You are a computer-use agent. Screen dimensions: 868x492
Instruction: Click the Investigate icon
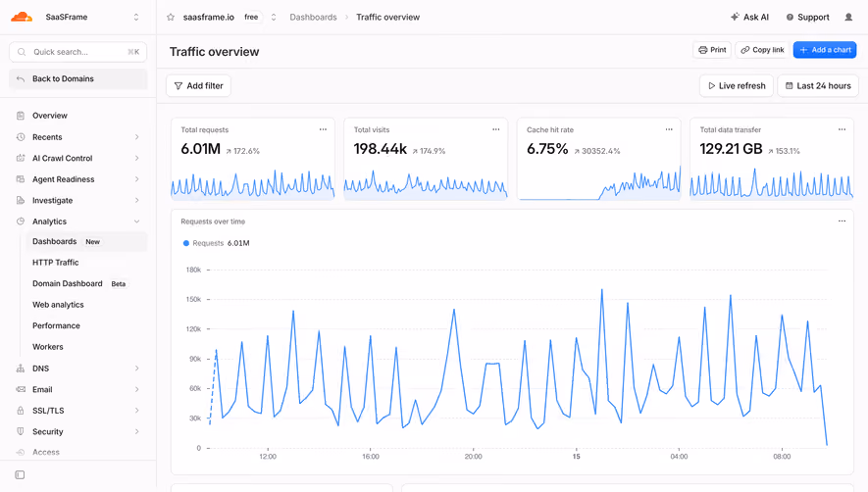tap(21, 200)
